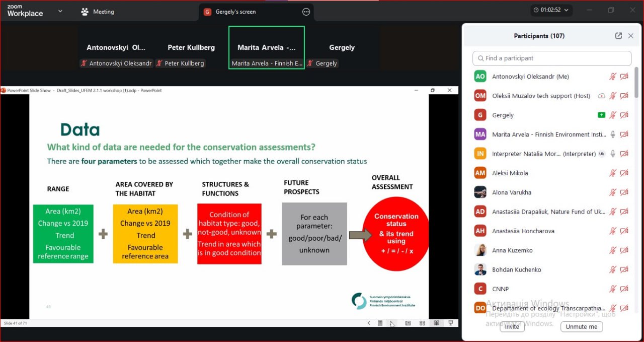Image resolution: width=644 pixels, height=342 pixels.
Task: Click Antonovskyi Oleksandr (Me) muted microphone icon
Action: pos(613,77)
